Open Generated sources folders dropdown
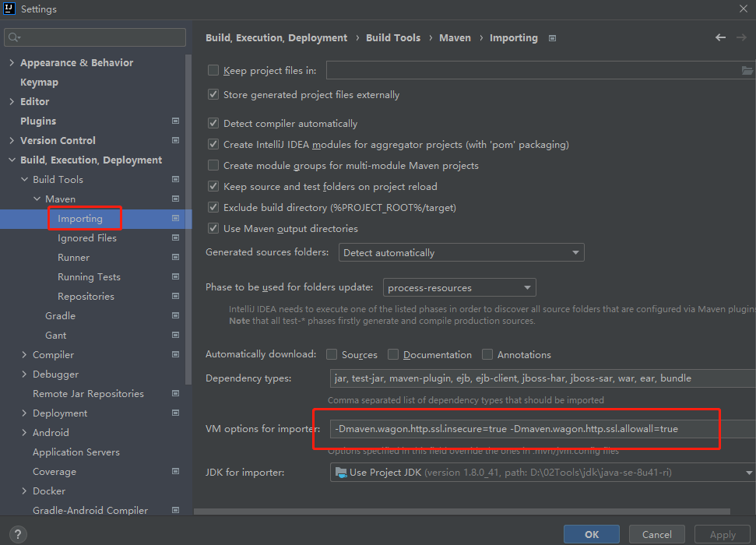 462,252
